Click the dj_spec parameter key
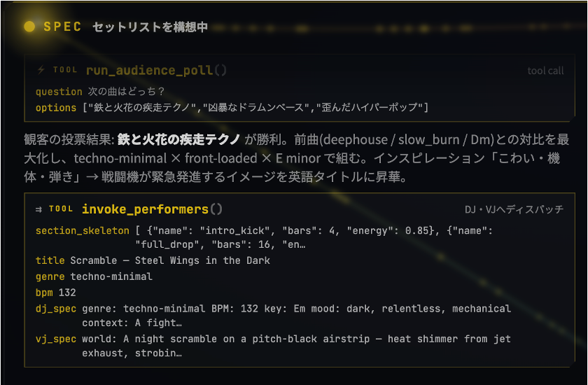The height and width of the screenshot is (385, 588). (56, 309)
